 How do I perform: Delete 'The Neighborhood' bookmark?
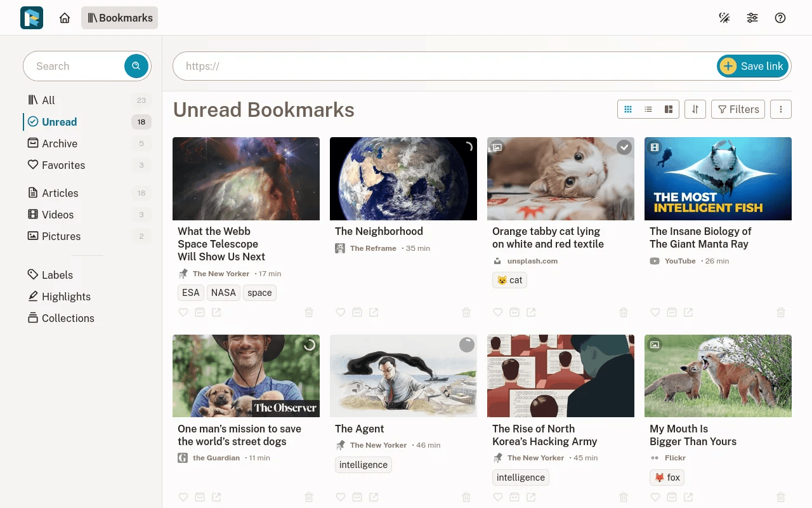466,312
